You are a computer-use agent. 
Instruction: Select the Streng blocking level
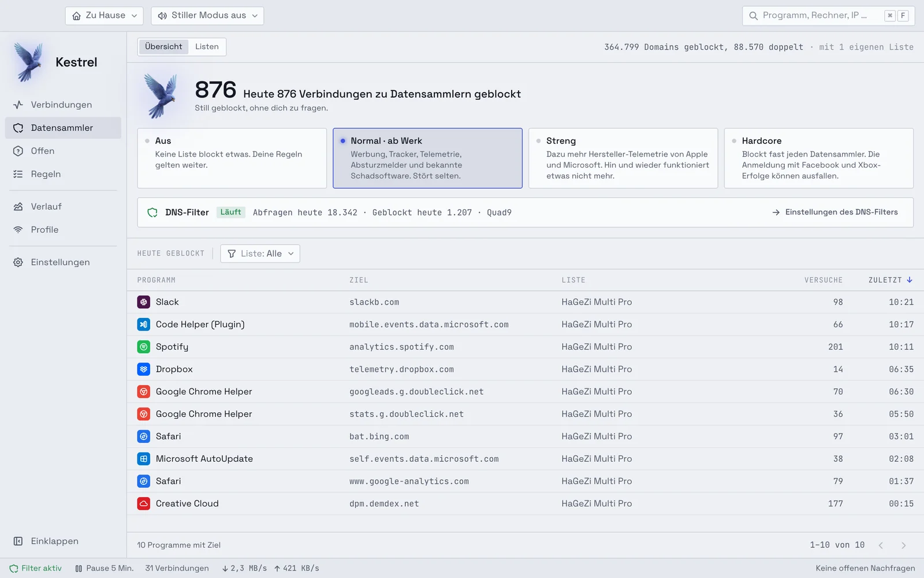point(623,158)
